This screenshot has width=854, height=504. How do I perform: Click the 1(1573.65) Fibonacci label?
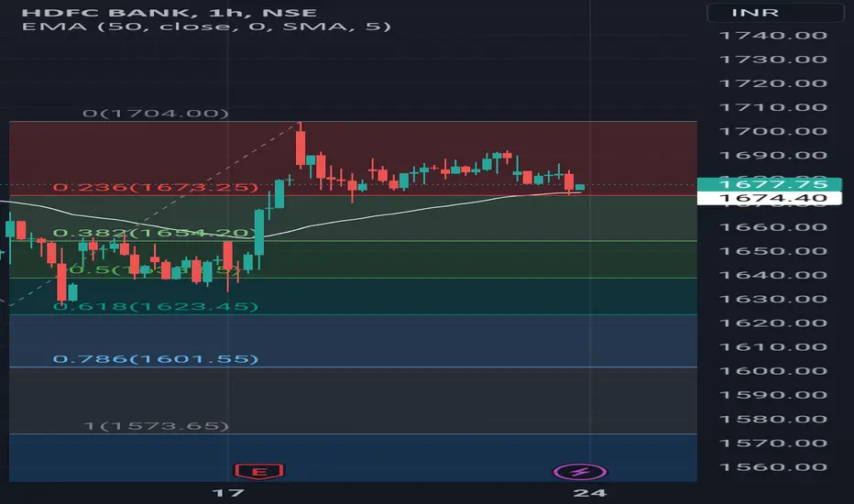tap(157, 426)
